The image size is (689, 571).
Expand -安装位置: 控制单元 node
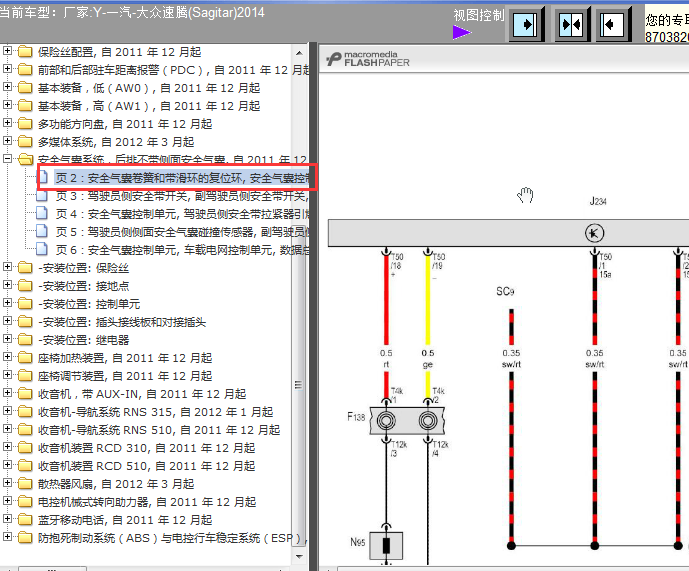(x=7, y=303)
